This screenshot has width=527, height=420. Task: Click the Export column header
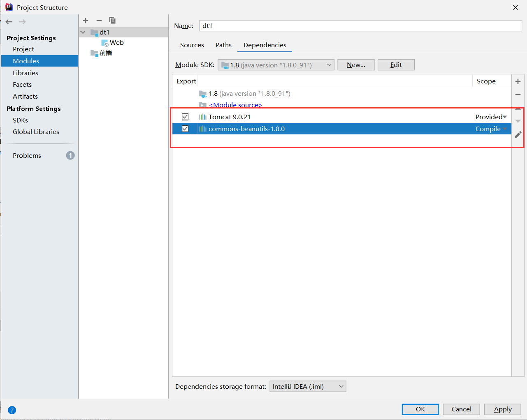(186, 81)
